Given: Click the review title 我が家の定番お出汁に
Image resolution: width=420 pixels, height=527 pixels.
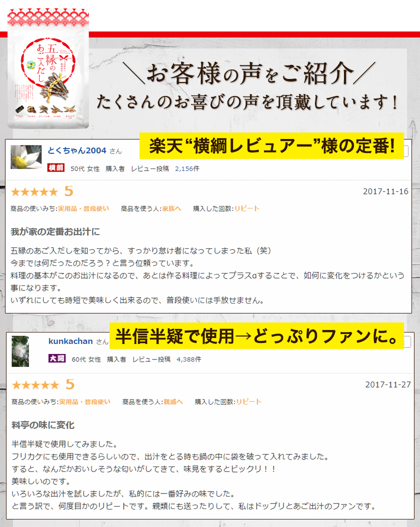Looking at the screenshot, I should [55, 232].
